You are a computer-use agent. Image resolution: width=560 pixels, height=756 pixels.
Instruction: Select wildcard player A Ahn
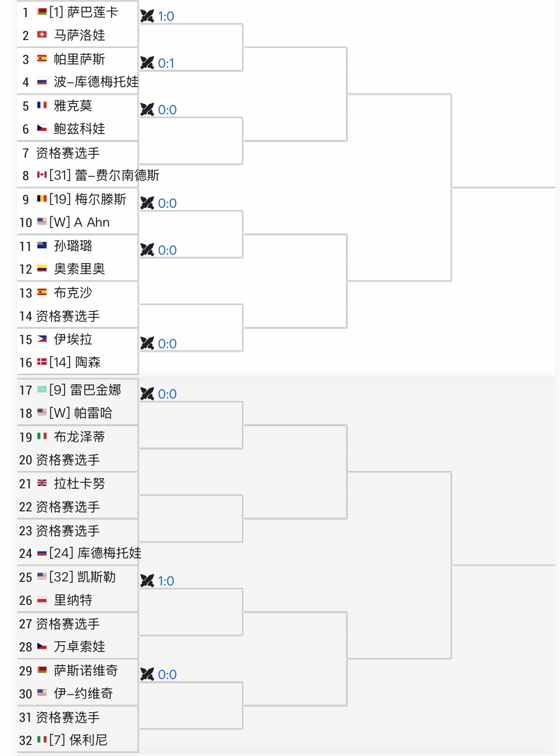pos(77,223)
